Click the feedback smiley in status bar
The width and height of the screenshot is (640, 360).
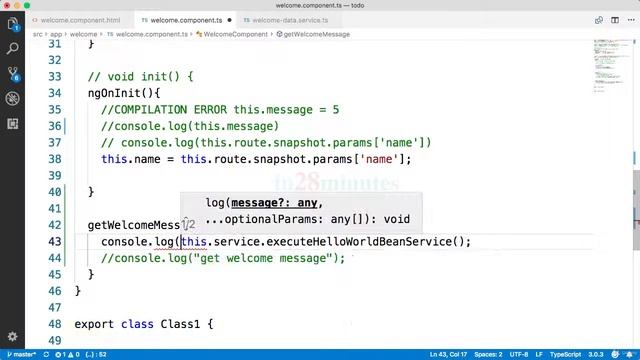(615, 354)
